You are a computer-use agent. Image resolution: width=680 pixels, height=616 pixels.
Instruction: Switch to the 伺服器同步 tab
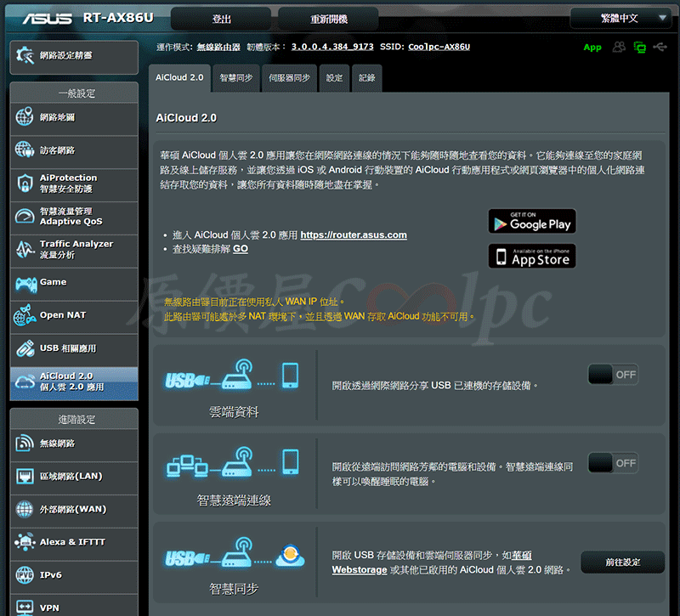click(x=289, y=78)
